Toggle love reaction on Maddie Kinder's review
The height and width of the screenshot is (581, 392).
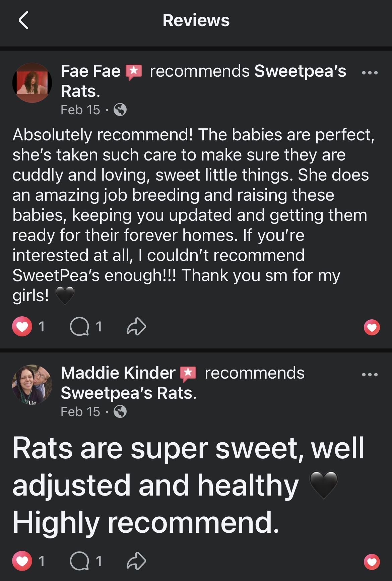(x=372, y=562)
